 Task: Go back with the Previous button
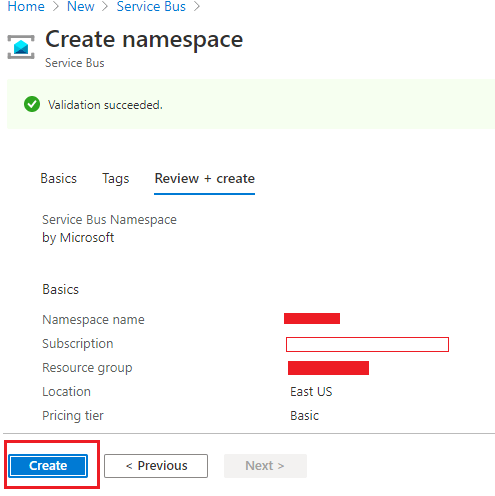coord(156,466)
